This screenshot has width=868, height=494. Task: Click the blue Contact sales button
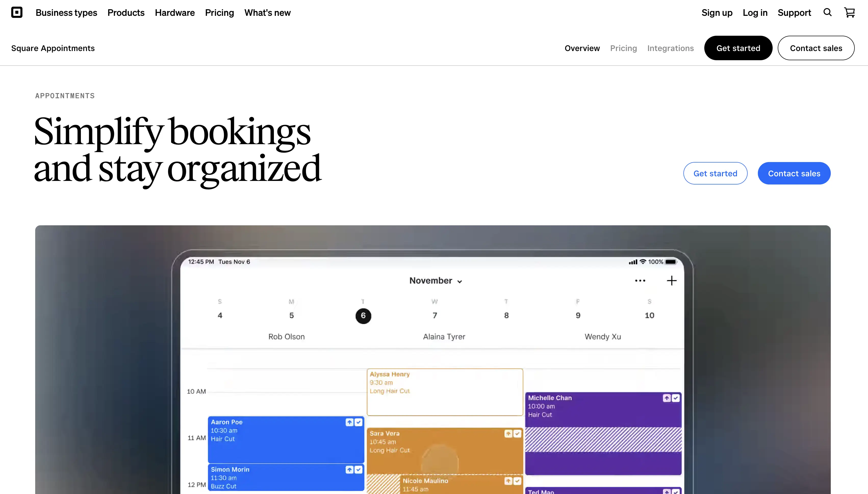(x=794, y=173)
